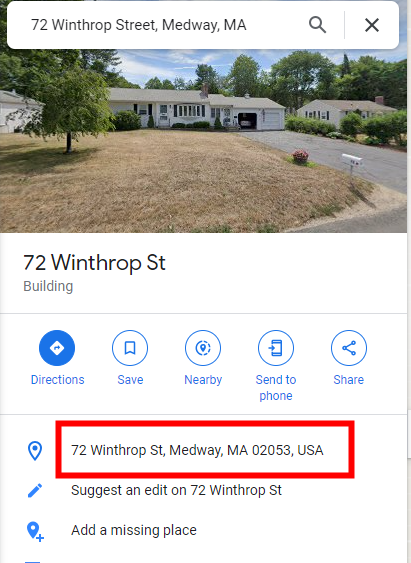Click the blue Directions circle icon
Image resolution: width=411 pixels, height=563 pixels.
pos(57,348)
